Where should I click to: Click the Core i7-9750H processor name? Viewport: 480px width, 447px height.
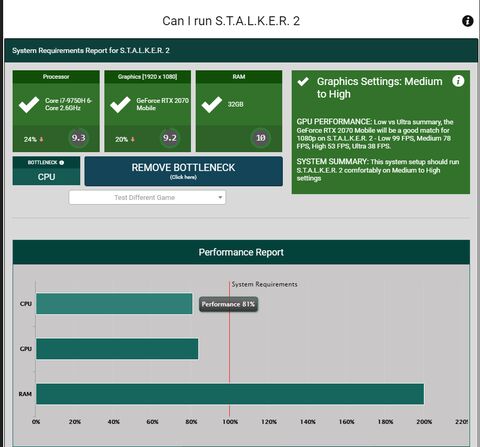[68, 104]
